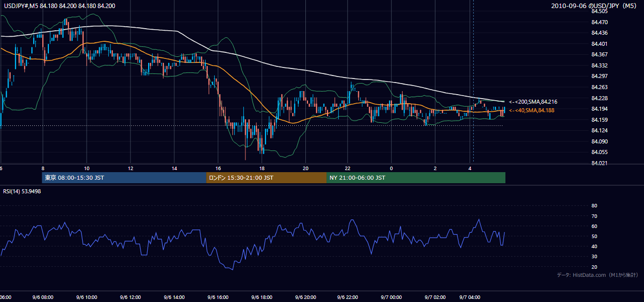The height and width of the screenshot is (302, 644).
Task: Click RSI scale value 60
Action: 594,226
